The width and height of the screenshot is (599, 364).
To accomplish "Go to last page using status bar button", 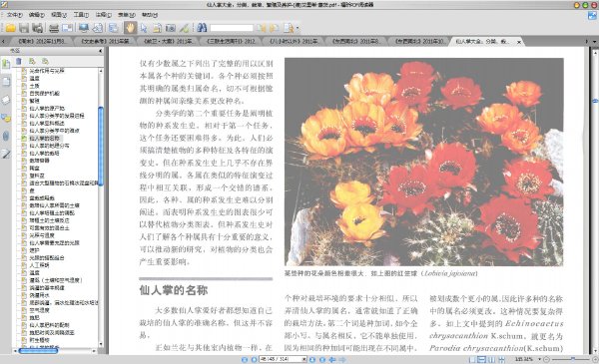I will tap(322, 360).
